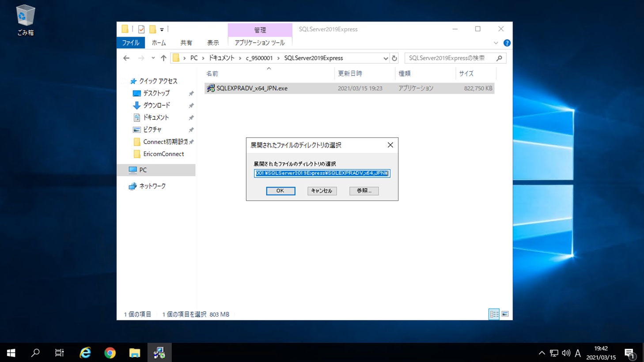Open File Explorer taskbar icon

(x=135, y=353)
